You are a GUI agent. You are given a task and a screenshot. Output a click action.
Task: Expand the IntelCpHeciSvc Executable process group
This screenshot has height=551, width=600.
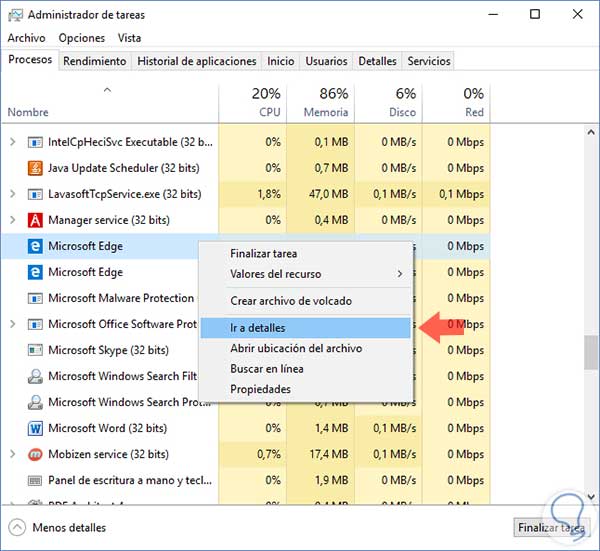click(13, 142)
